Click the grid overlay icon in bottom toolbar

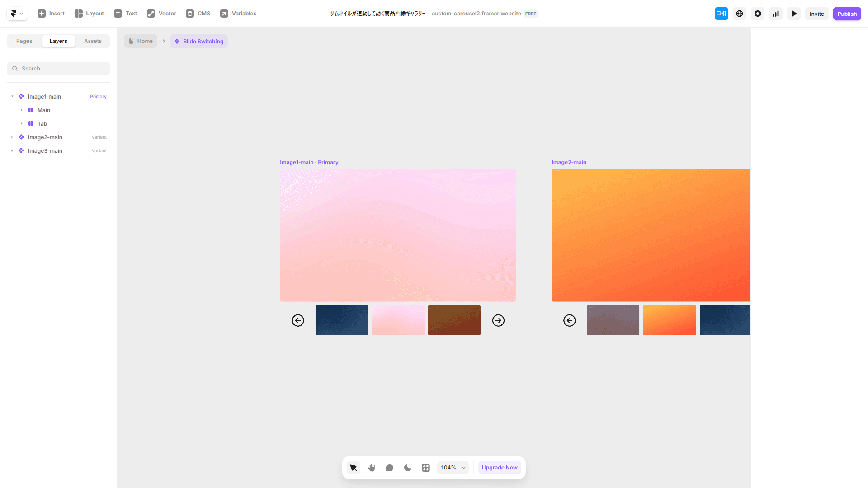click(426, 468)
